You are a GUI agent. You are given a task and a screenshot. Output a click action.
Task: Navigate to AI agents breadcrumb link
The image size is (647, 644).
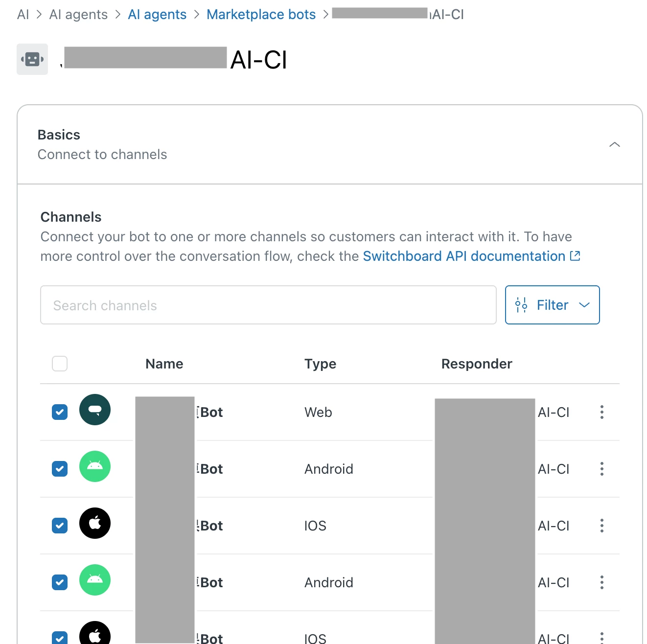click(157, 15)
